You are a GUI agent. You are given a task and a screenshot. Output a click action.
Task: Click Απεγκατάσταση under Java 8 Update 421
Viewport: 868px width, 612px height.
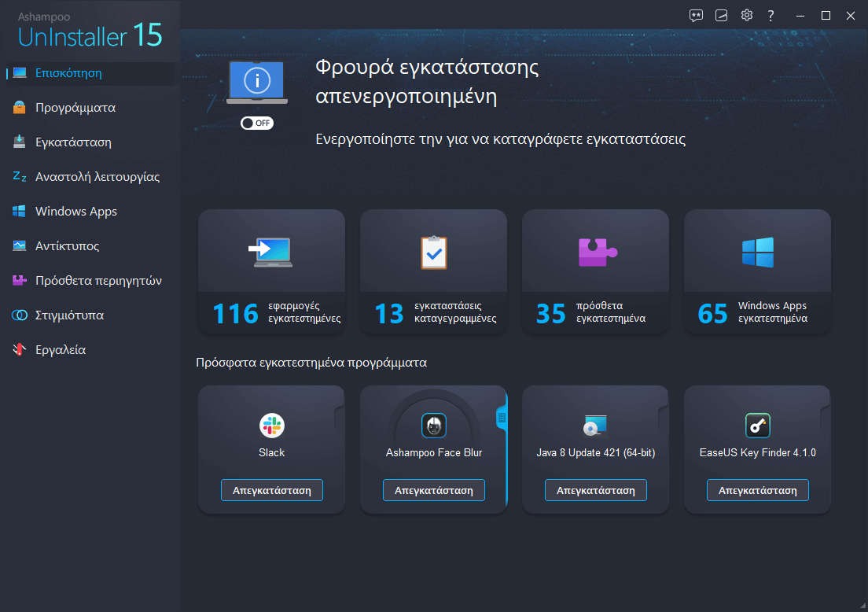596,490
